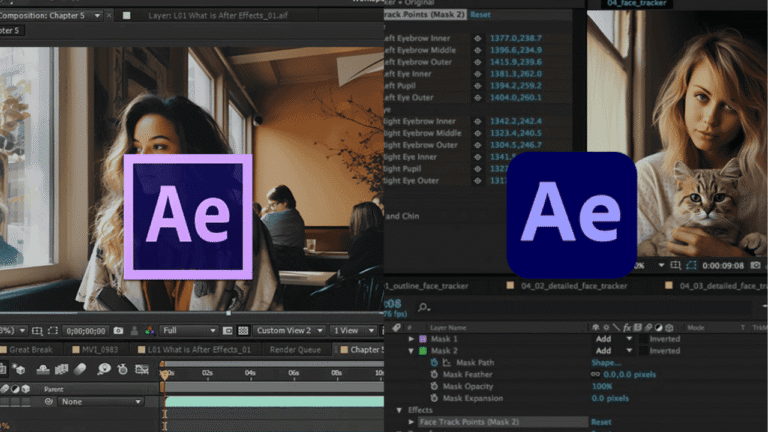Click the Shy column header icon left of fx header
The height and width of the screenshot is (432, 768).
pos(596,327)
